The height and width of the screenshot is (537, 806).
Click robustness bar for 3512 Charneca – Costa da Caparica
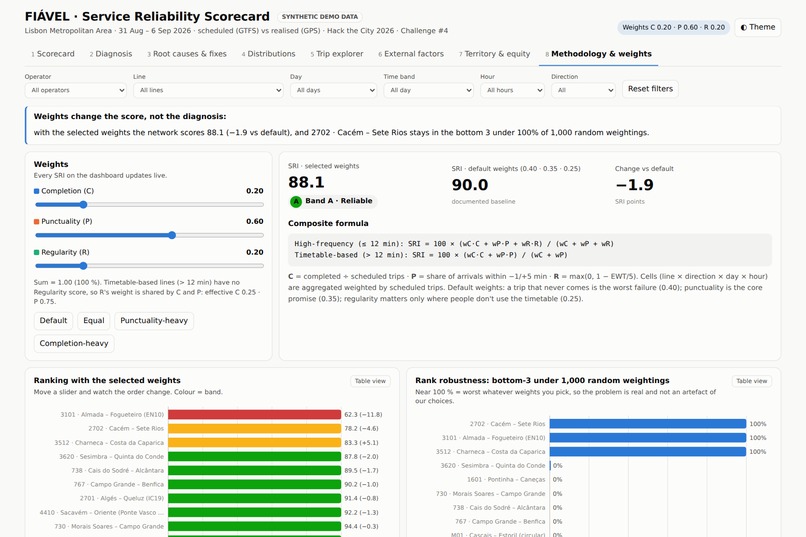[648, 452]
